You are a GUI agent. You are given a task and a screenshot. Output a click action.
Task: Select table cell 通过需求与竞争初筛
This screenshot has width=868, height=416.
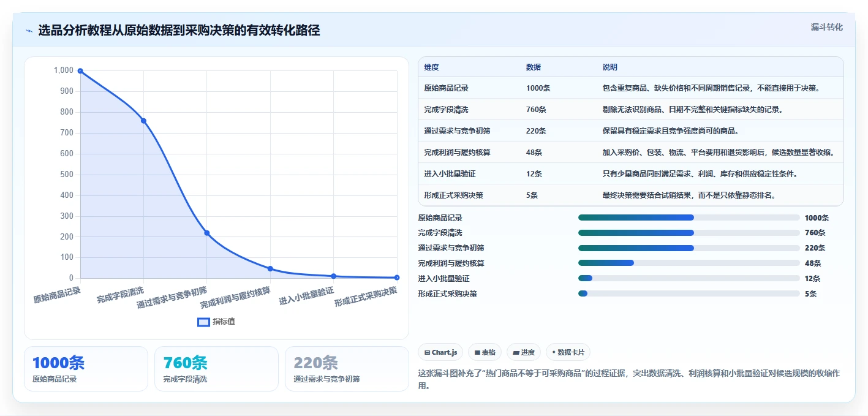457,131
